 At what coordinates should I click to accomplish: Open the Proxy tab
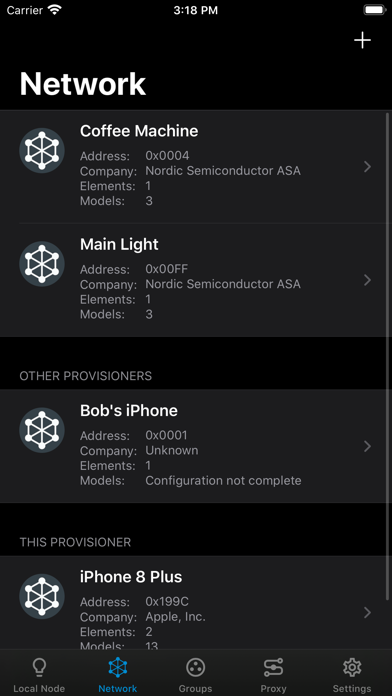point(273,675)
